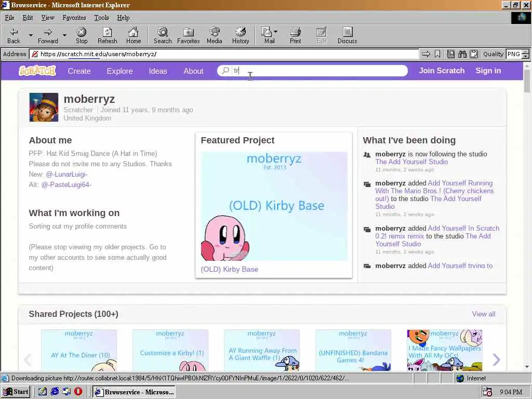Open the @-PasteLuigi64- profile link
Screen dimensions: 532x399
(x=66, y=184)
